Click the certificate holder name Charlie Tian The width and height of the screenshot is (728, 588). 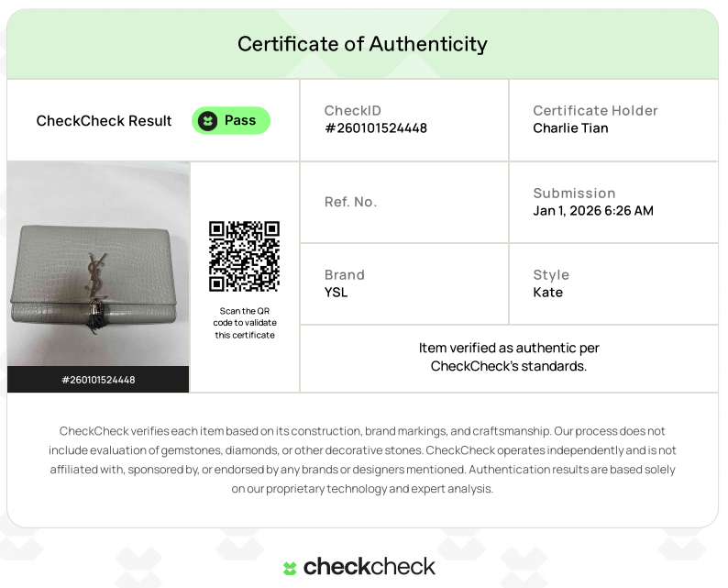pos(570,128)
